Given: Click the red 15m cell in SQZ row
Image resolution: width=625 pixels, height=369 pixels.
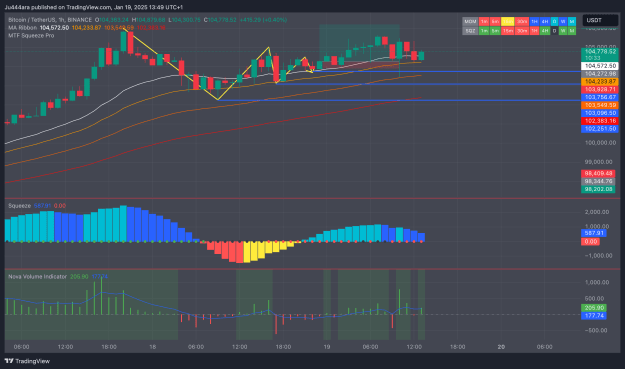Looking at the screenshot, I should point(507,31).
